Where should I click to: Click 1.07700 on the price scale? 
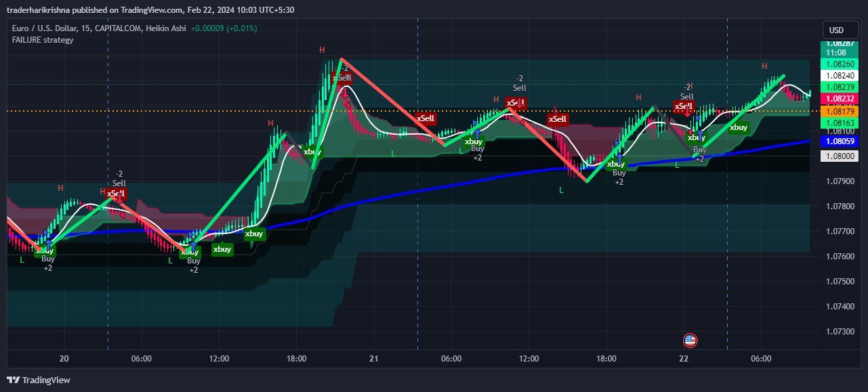[840, 231]
